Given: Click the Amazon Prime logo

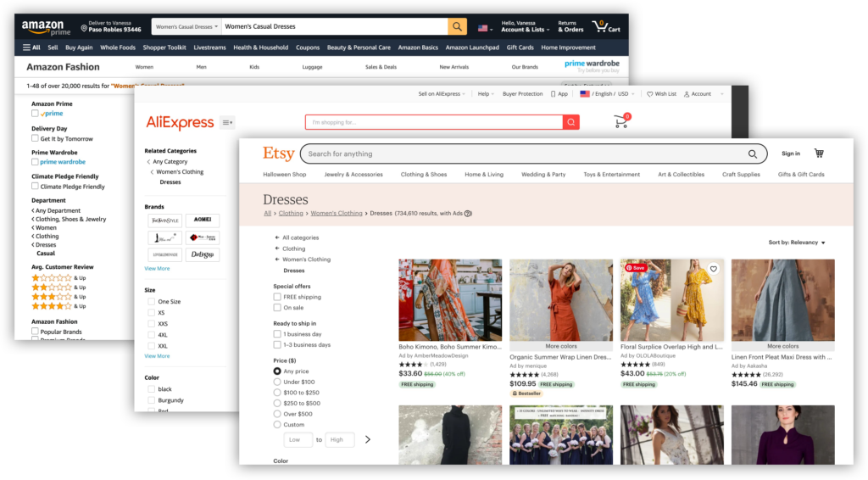Looking at the screenshot, I should (46, 27).
